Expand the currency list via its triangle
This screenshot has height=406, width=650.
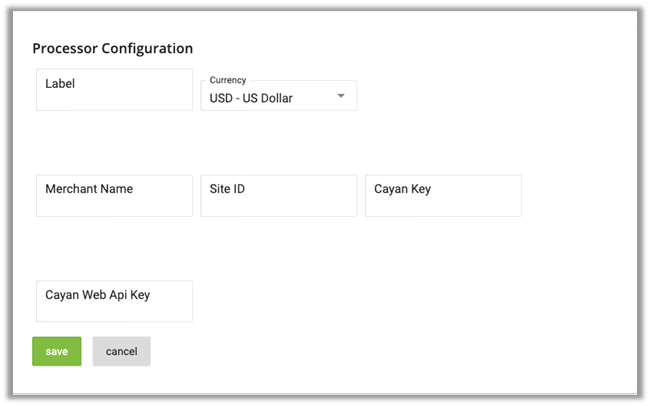click(341, 97)
